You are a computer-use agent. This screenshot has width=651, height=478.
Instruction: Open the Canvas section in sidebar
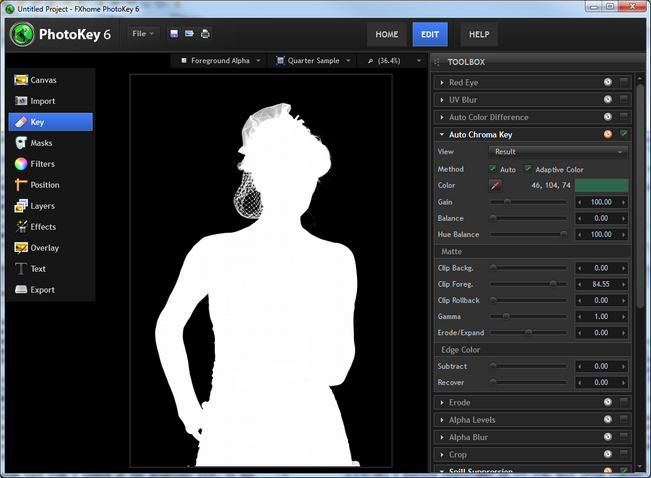pyautogui.click(x=50, y=80)
